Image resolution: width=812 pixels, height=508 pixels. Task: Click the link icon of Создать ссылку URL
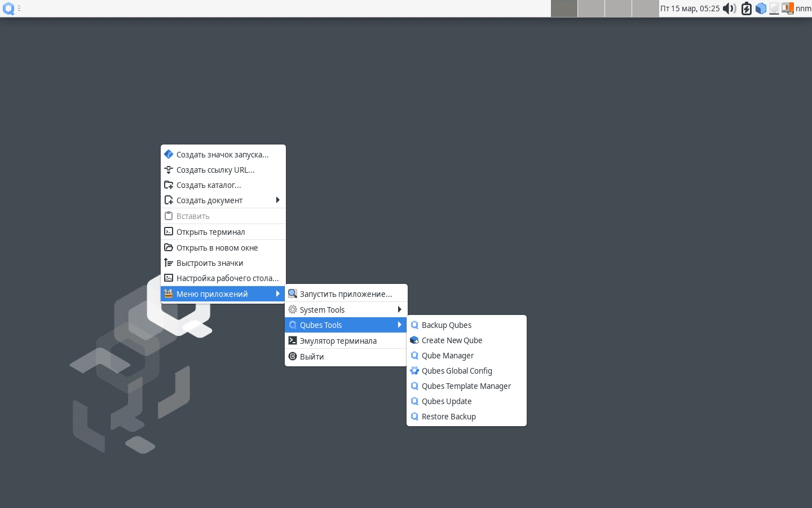[169, 169]
